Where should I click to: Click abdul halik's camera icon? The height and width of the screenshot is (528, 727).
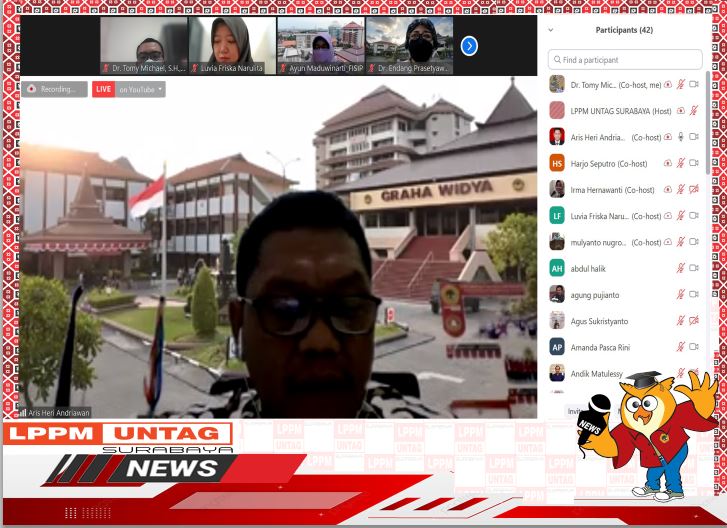point(694,268)
